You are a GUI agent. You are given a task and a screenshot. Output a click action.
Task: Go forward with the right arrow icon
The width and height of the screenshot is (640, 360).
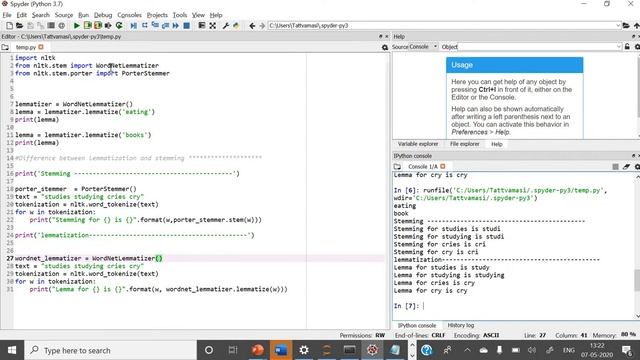tap(262, 26)
